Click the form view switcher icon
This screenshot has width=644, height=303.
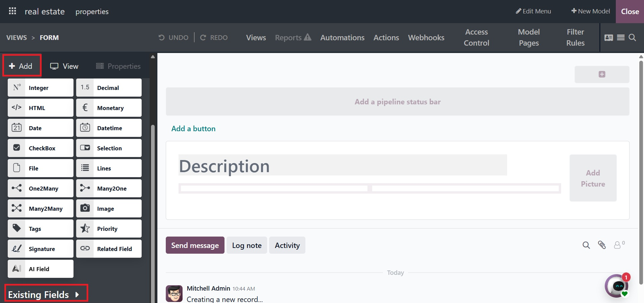pyautogui.click(x=608, y=38)
